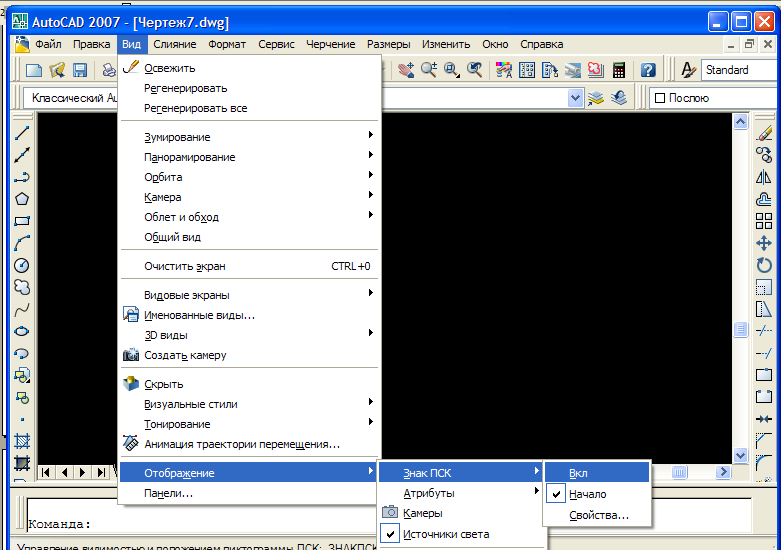Select the Rotate tool

[x=764, y=265]
